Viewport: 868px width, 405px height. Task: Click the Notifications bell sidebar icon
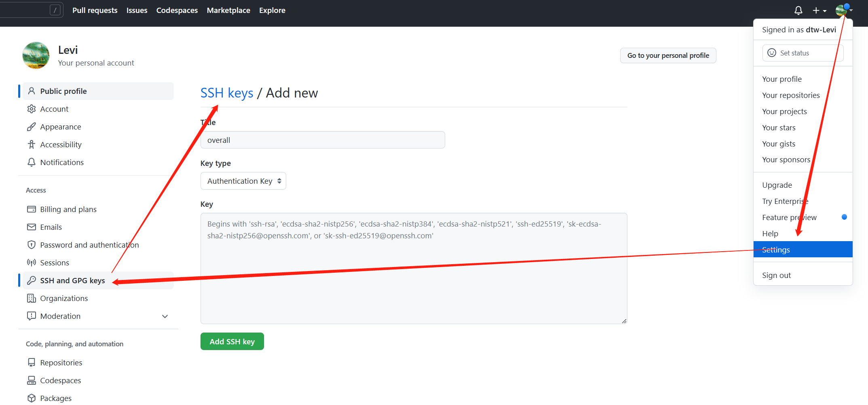tap(32, 162)
